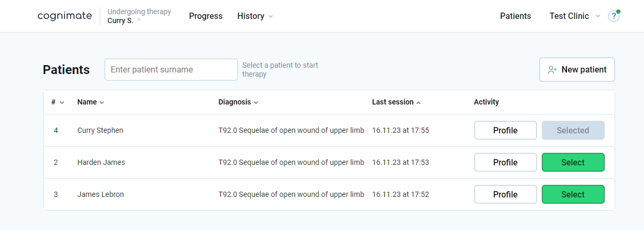The image size is (644, 230).
Task: Sort patients by Diagnosis column
Action: coord(238,102)
